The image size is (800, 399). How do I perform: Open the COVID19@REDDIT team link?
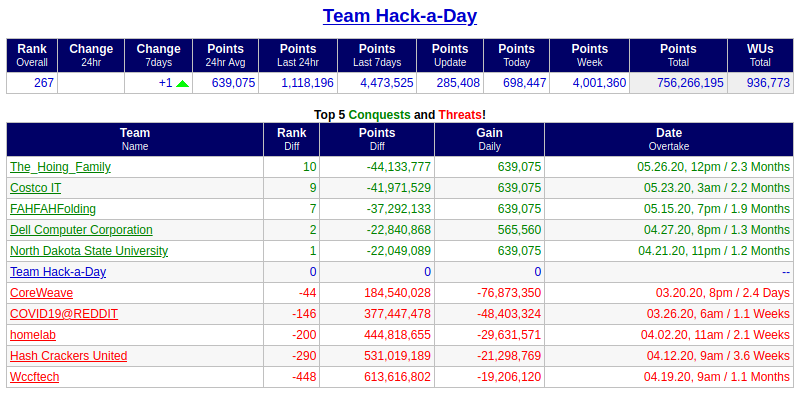[x=64, y=314]
